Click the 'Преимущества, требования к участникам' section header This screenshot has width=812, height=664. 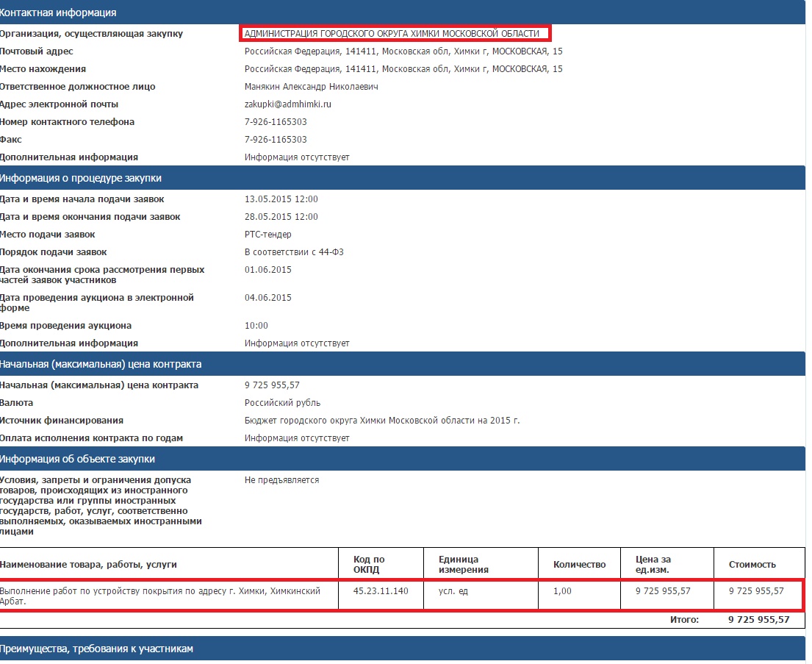[96, 649]
